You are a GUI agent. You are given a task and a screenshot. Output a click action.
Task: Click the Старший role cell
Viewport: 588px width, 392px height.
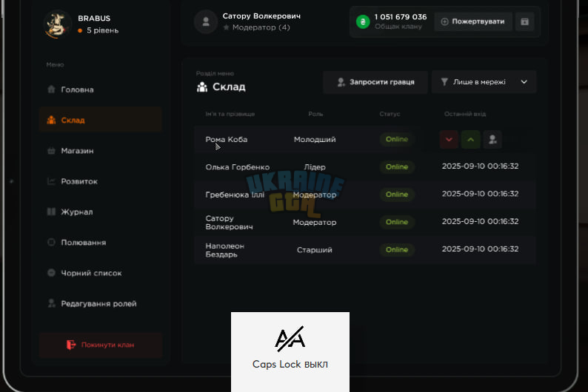click(315, 250)
